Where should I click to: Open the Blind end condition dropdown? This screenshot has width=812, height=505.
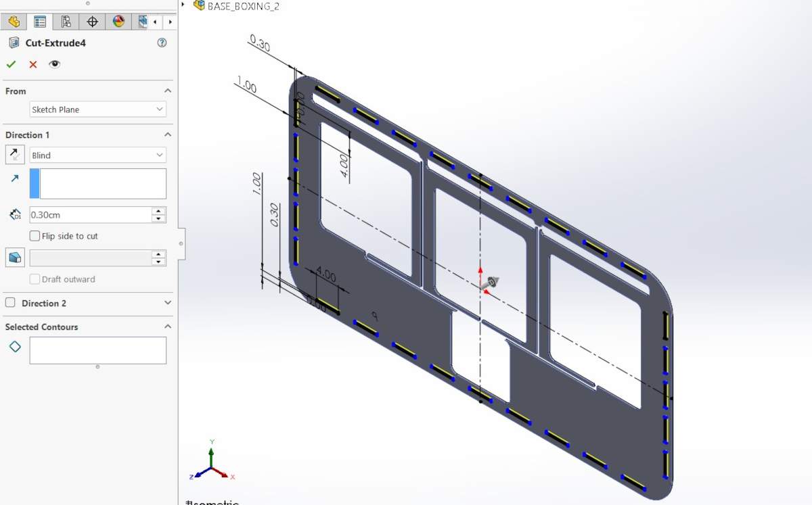click(98, 155)
